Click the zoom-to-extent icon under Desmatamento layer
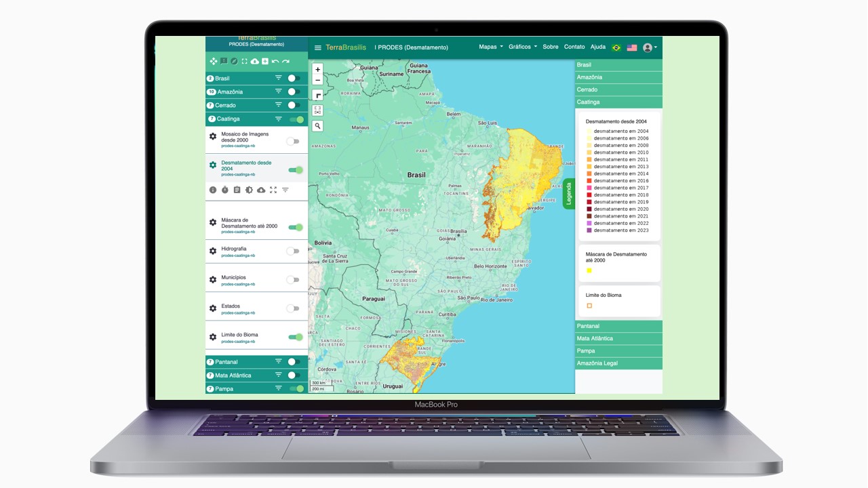Image resolution: width=868 pixels, height=488 pixels. [273, 190]
